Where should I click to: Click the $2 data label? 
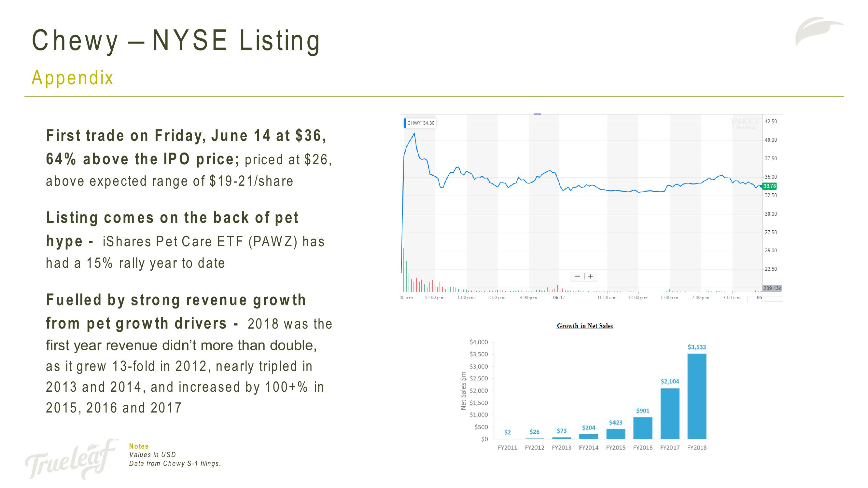[508, 432]
